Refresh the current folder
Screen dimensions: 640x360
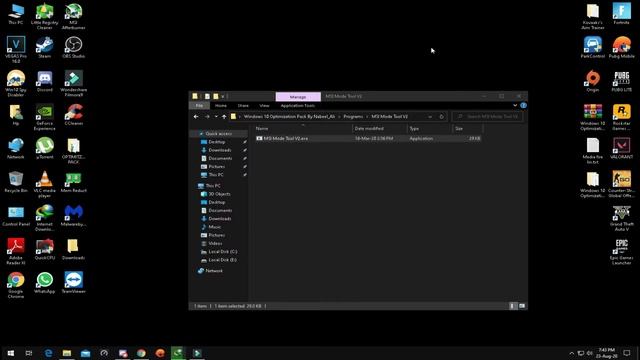click(x=441, y=117)
